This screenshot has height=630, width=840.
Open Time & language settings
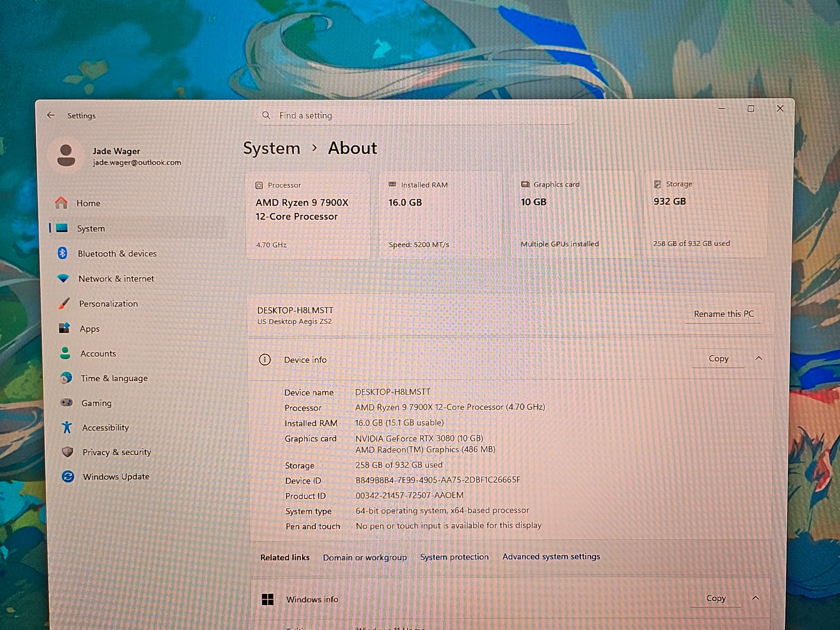tap(141, 378)
